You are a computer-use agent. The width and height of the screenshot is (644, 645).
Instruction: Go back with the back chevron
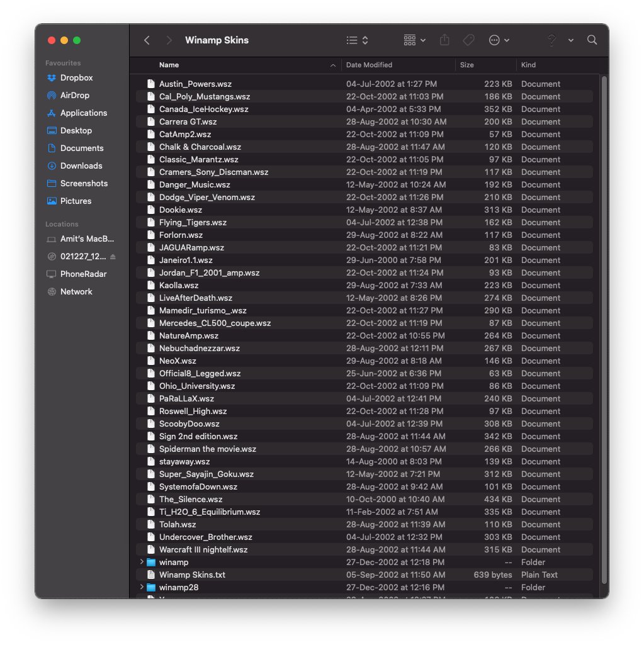(x=147, y=40)
